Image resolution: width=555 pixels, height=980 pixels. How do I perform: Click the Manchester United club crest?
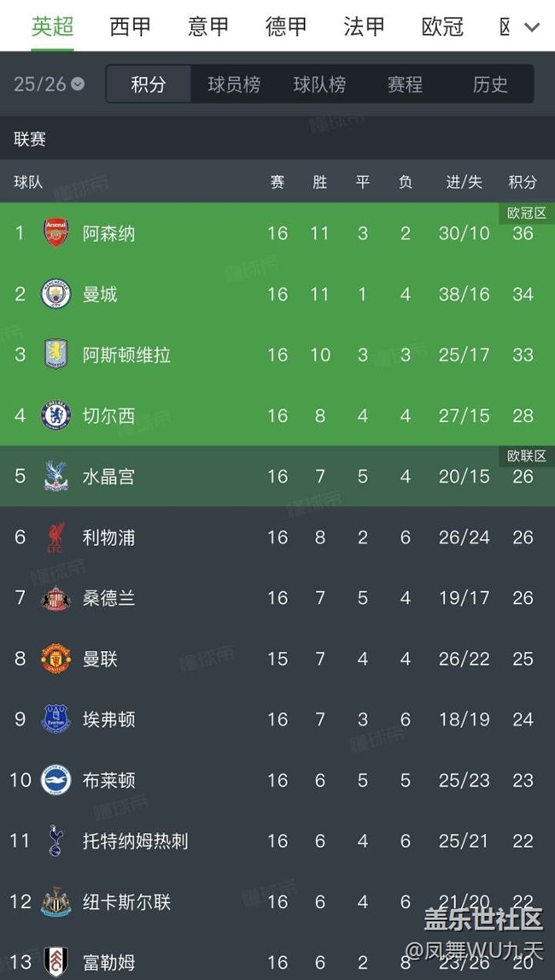[x=56, y=659]
